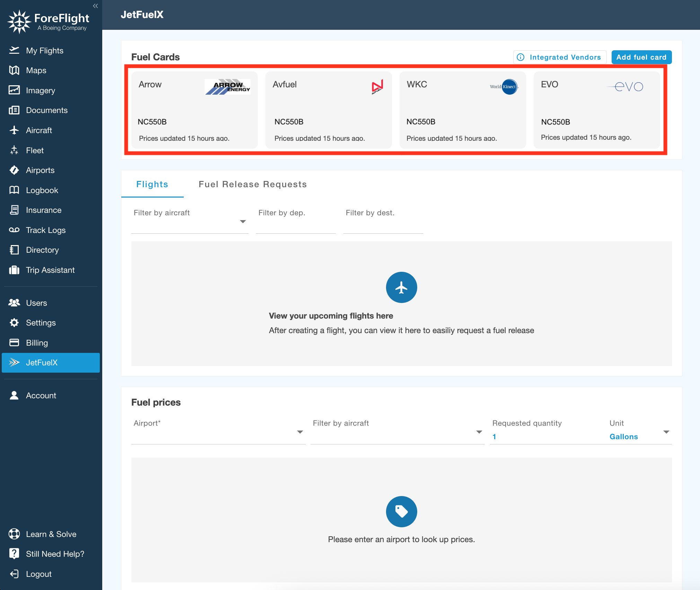Image resolution: width=700 pixels, height=590 pixels.
Task: Click 'Please enter an airport to look up prices.'
Action: tap(401, 539)
